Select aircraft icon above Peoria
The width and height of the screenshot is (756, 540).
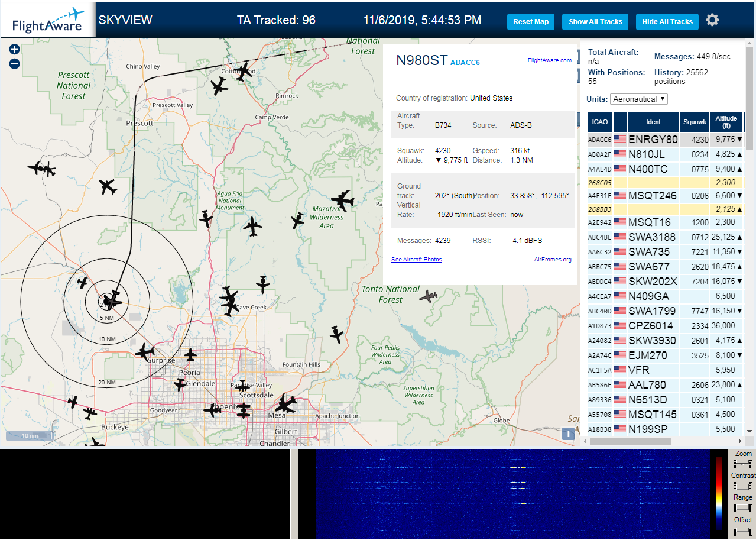point(190,355)
